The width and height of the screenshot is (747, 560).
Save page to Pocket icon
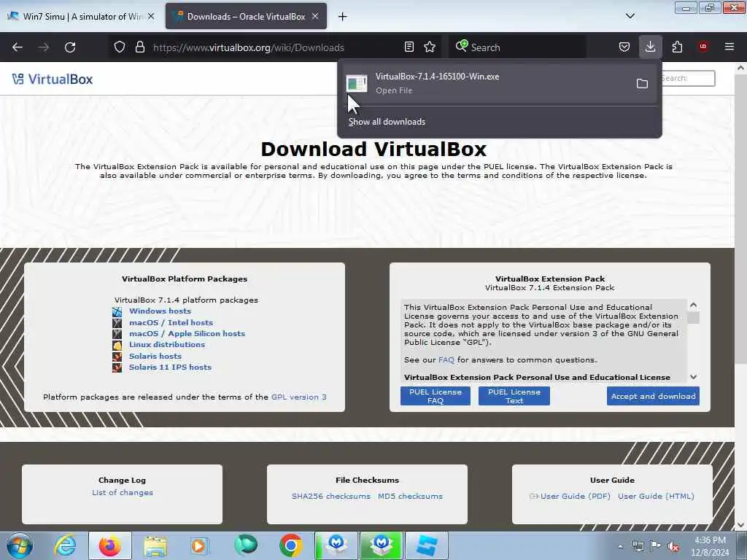624,47
